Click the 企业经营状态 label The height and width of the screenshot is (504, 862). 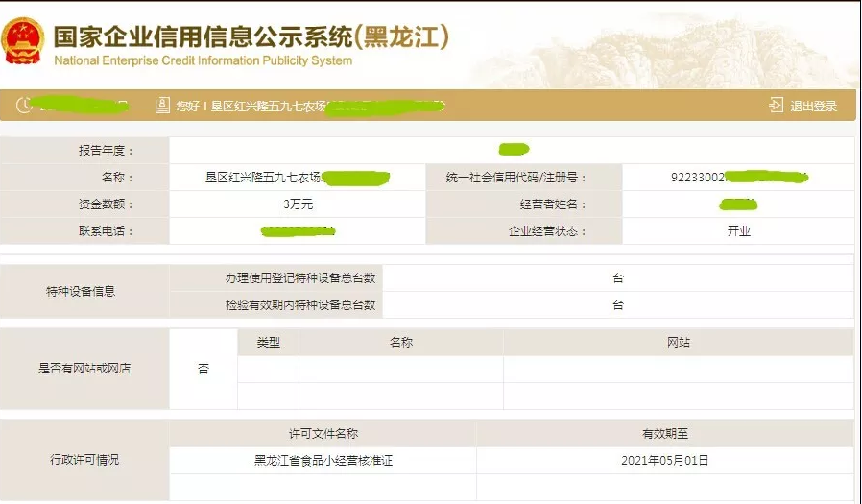(x=547, y=230)
